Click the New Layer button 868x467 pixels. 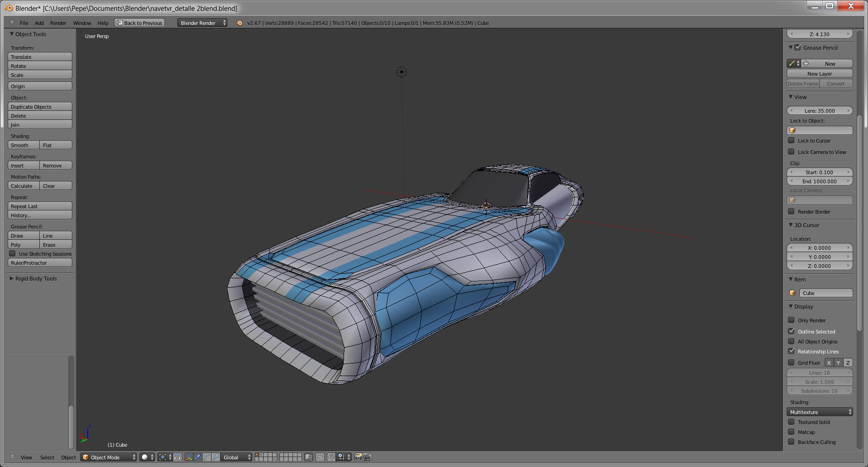(x=820, y=74)
